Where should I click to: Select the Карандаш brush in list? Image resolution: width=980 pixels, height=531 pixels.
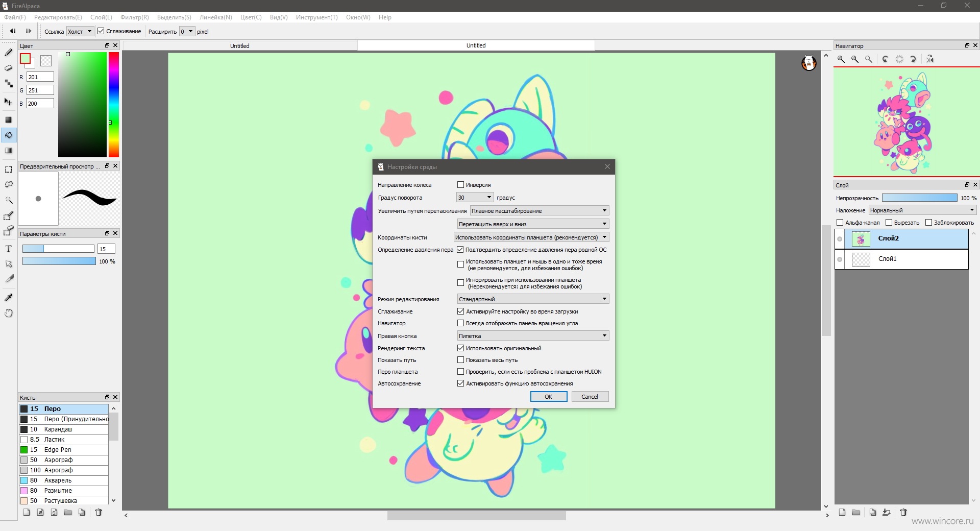(x=64, y=429)
